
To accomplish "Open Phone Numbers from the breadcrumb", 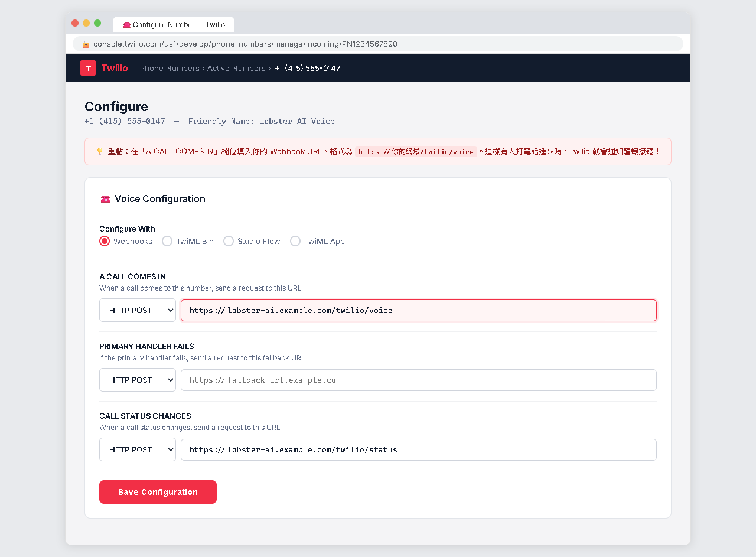I will click(170, 68).
